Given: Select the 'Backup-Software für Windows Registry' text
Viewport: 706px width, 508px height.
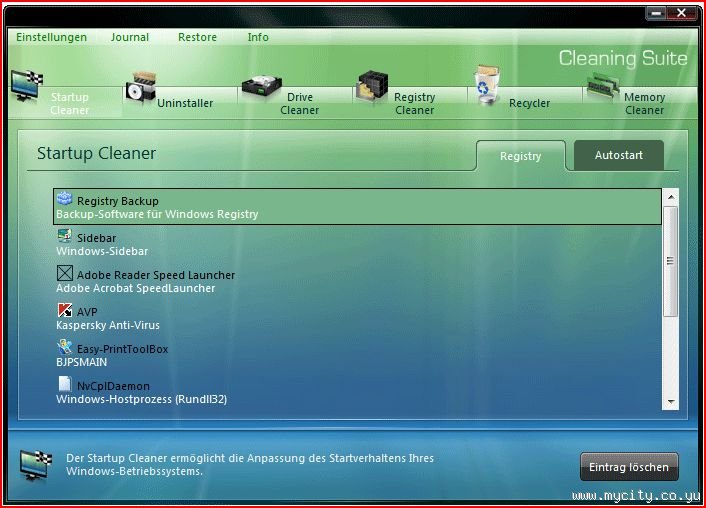Looking at the screenshot, I should tap(157, 214).
